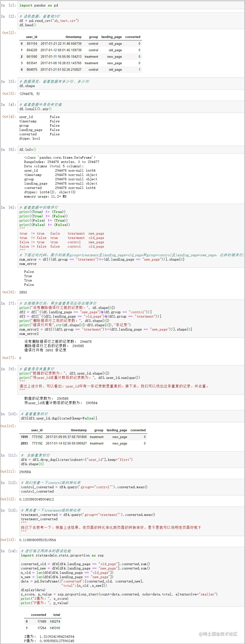Click the df.isnull().any() code cell
The width and height of the screenshot is (245, 644).
click(131, 107)
